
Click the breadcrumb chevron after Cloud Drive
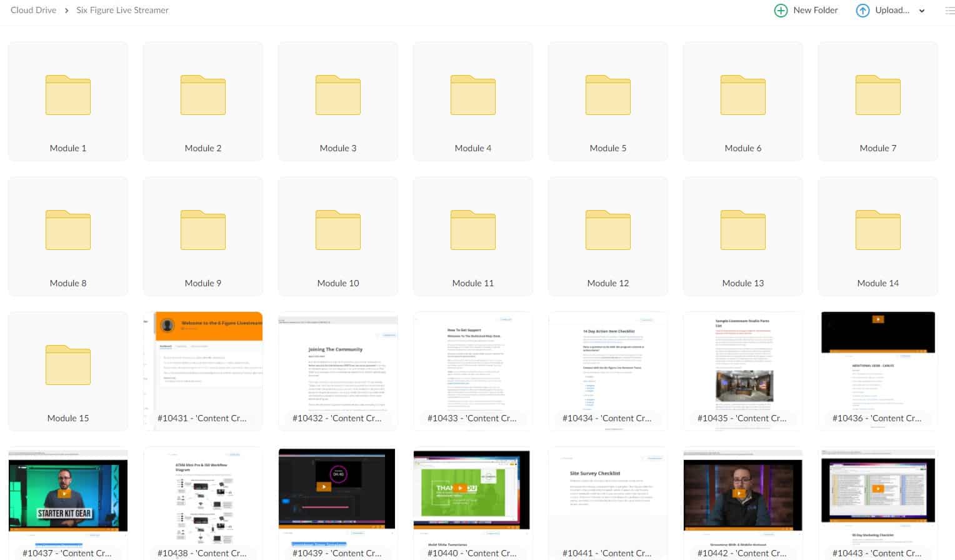(x=66, y=11)
